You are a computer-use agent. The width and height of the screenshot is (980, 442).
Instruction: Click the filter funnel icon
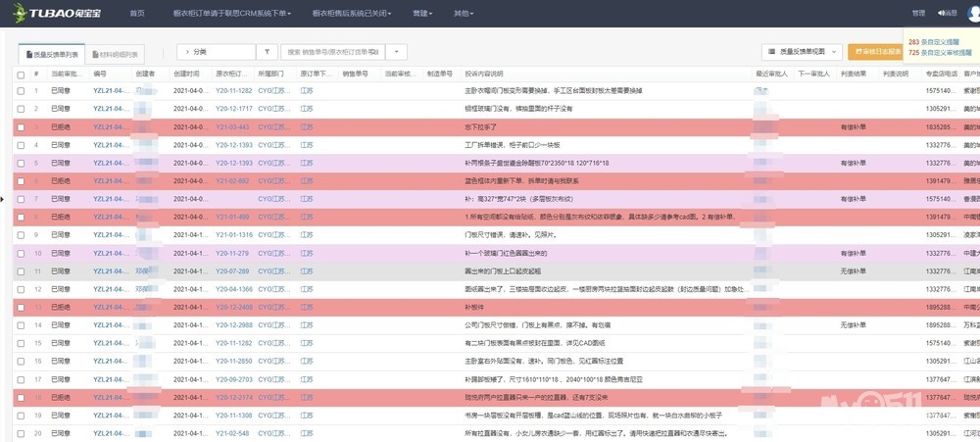pos(267,52)
